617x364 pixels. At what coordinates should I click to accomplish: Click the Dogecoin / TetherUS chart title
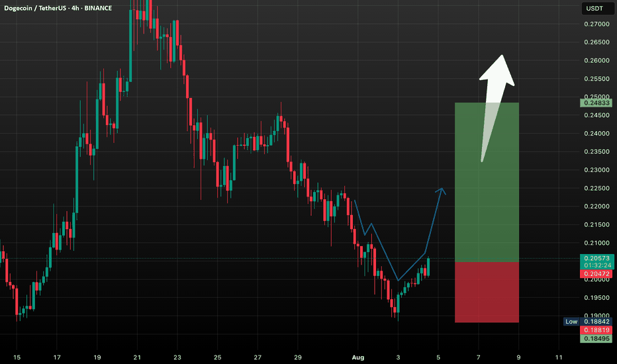tap(58, 8)
